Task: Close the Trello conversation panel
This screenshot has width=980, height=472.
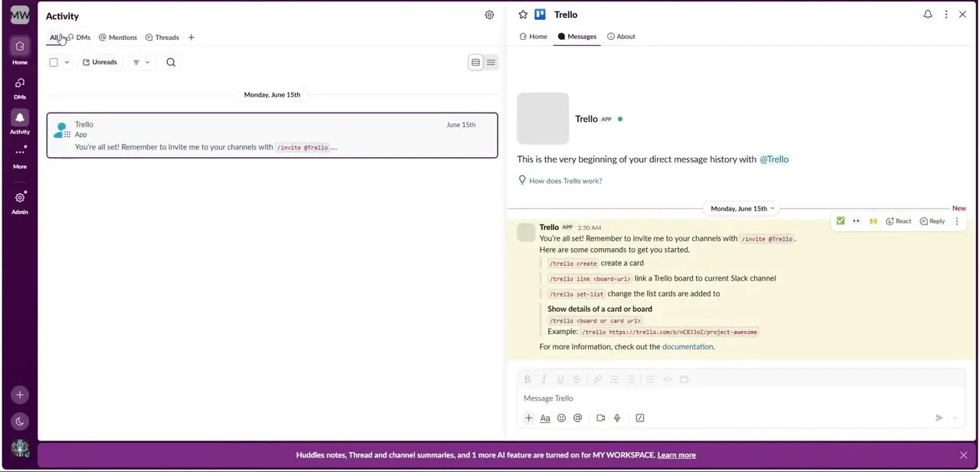Action: [x=962, y=15]
